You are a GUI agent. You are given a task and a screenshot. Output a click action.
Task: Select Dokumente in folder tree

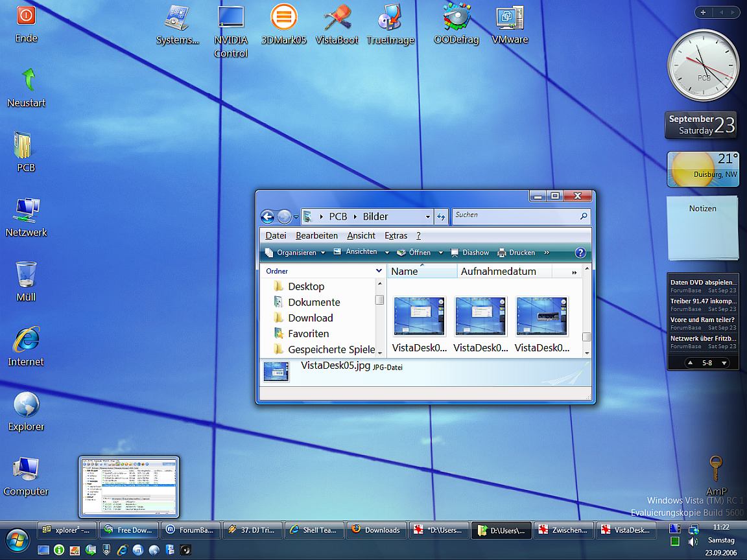307,302
